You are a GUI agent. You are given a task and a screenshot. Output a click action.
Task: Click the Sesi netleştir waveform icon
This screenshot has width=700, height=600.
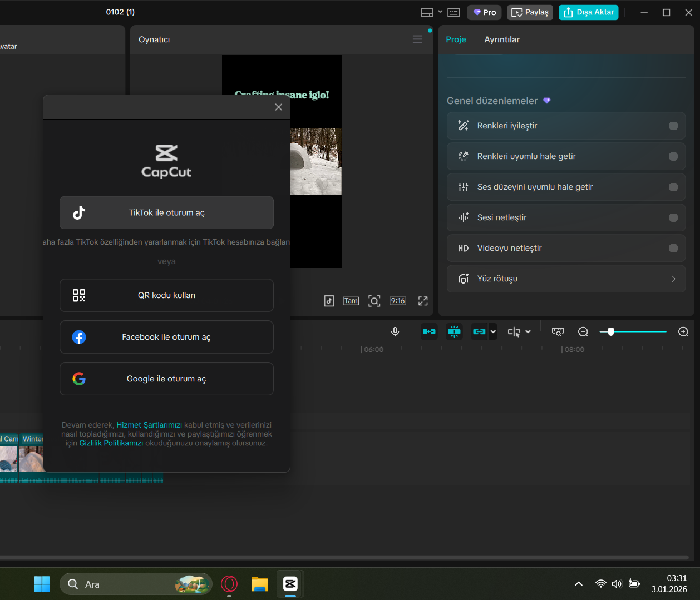click(463, 217)
